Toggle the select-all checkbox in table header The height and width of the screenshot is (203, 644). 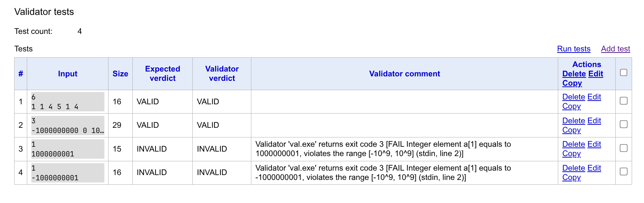623,73
